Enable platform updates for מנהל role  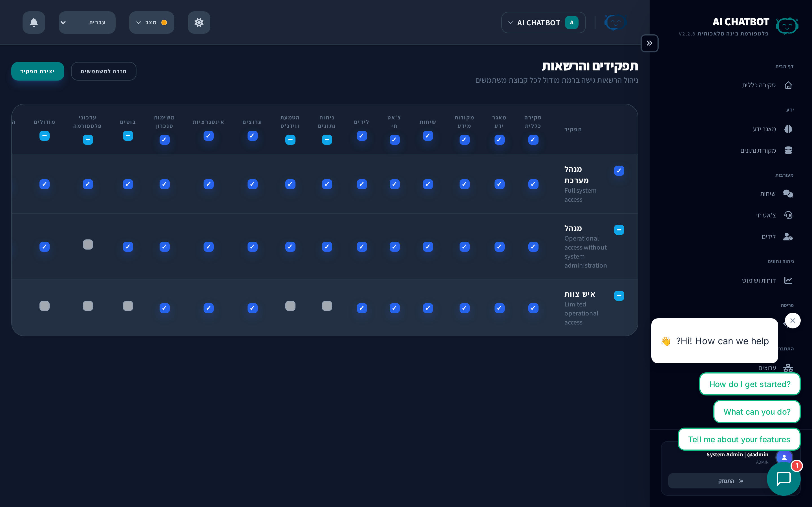[x=88, y=245]
